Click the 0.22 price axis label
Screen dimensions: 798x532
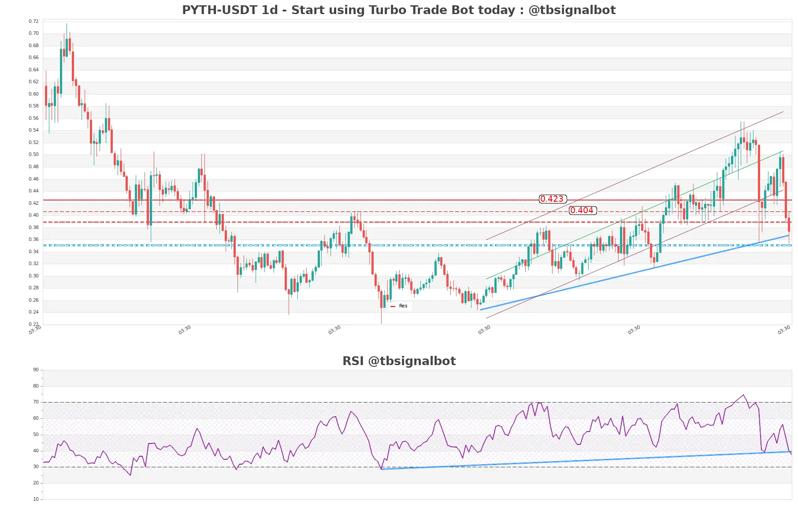tap(33, 324)
